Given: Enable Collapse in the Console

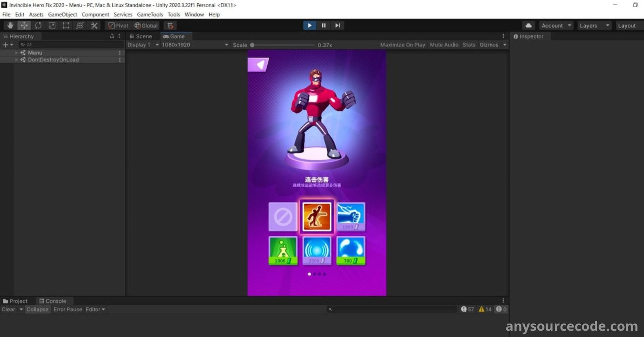Looking at the screenshot, I should (37, 309).
